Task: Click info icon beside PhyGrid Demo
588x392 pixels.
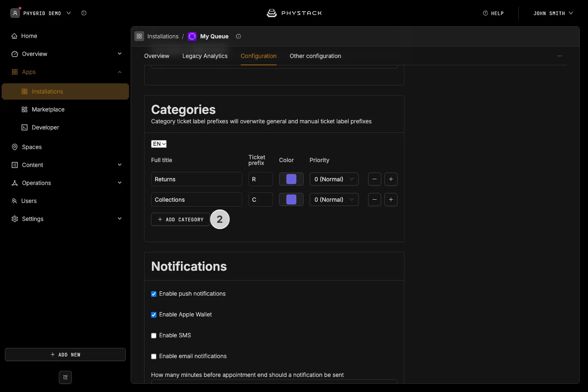Action: point(84,13)
